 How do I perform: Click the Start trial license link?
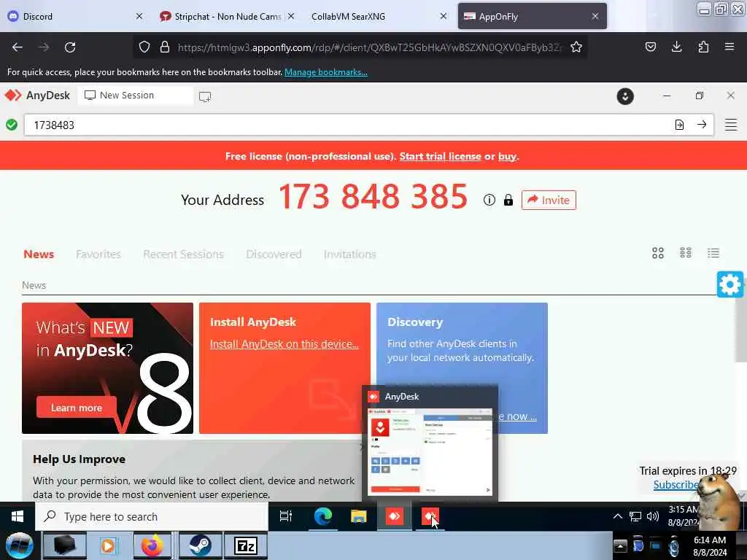pyautogui.click(x=440, y=156)
